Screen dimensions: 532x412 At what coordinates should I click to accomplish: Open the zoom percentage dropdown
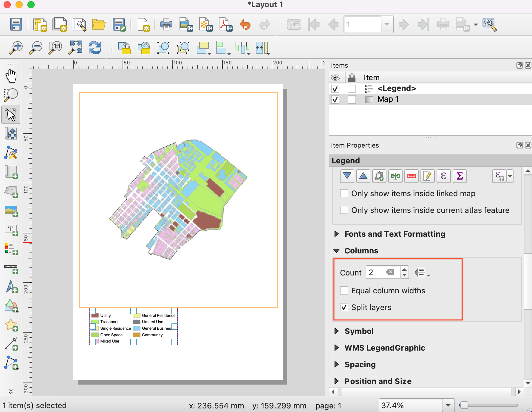point(448,405)
